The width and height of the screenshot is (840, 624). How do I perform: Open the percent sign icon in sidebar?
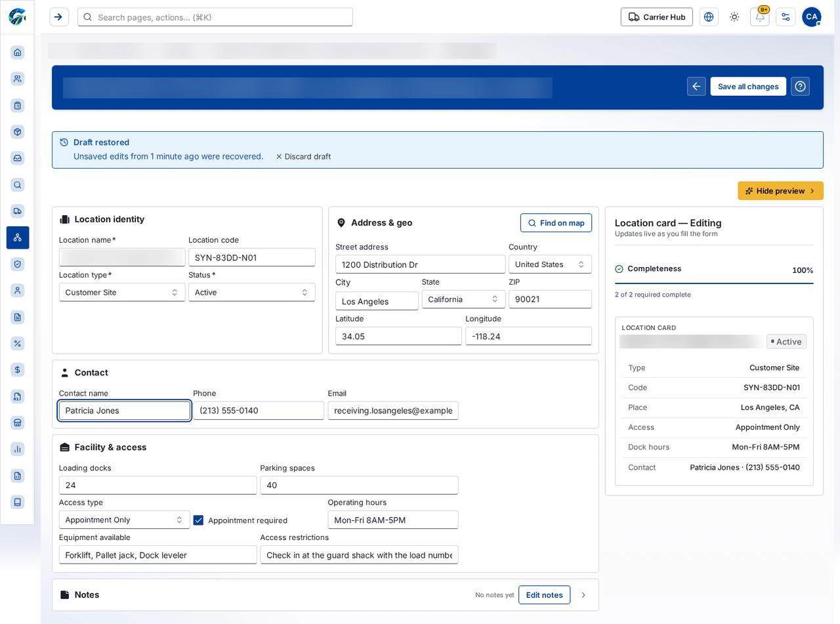click(18, 344)
